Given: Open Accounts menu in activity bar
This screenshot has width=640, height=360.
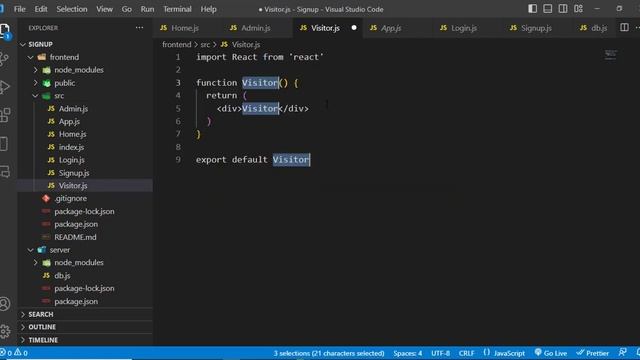Looking at the screenshot, I should coord(4,304).
